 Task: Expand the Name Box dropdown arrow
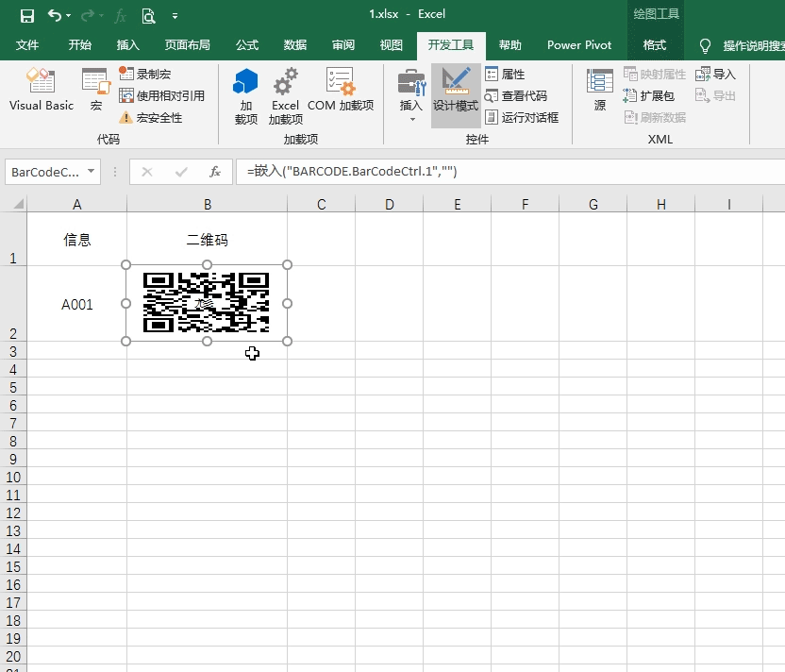coord(91,171)
